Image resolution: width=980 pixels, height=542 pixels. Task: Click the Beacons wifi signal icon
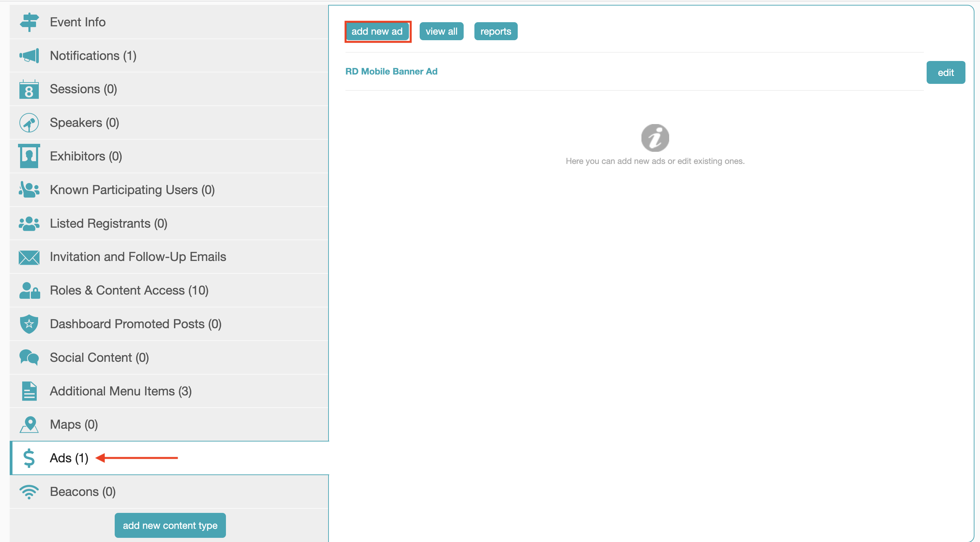click(29, 492)
